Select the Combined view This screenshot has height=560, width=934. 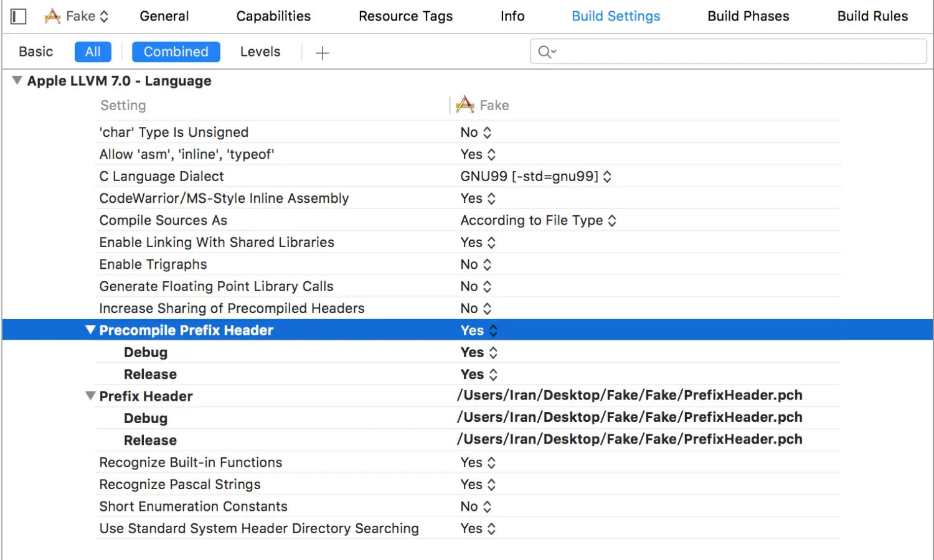(176, 52)
